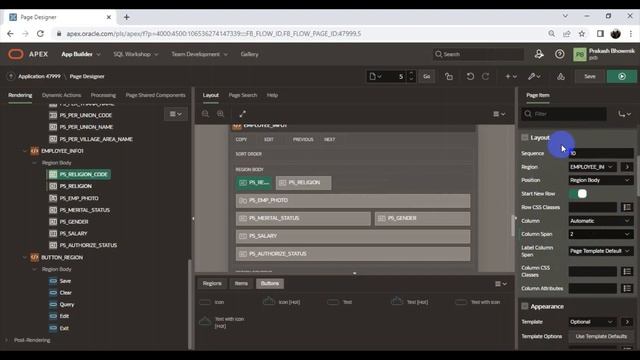640x360 pixels.
Task: Switch to the Processing tab
Action: pos(103,95)
